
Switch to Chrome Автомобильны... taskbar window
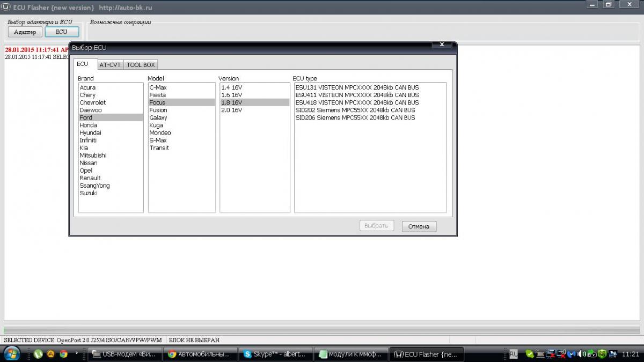pyautogui.click(x=201, y=354)
